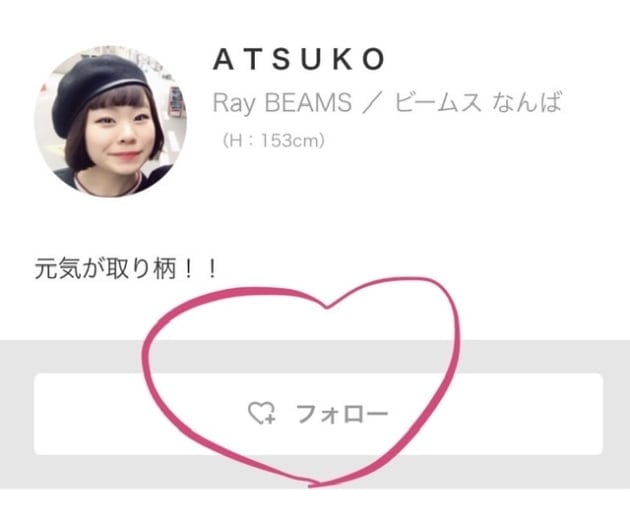Tap the heart-plus icon in Follow button
This screenshot has height=517, width=630.
point(261,413)
